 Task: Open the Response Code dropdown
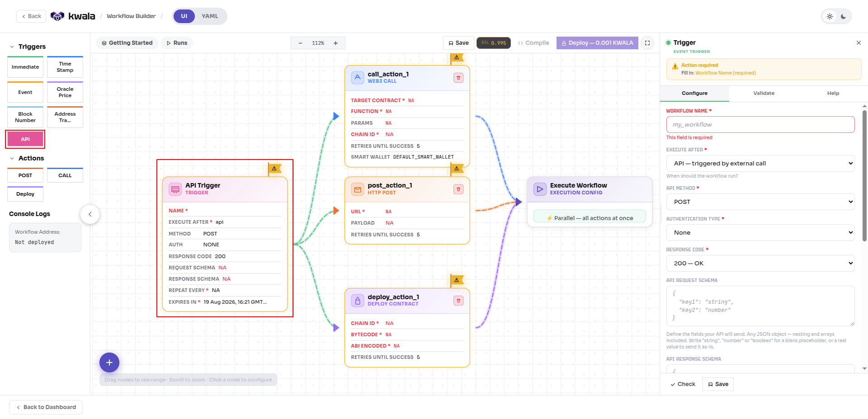760,264
